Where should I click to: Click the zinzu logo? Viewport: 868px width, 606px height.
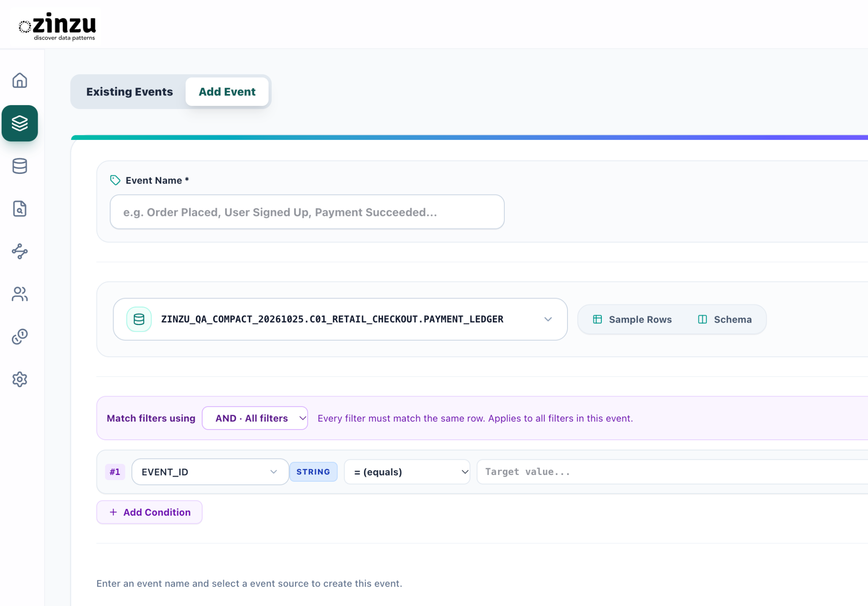pos(58,26)
